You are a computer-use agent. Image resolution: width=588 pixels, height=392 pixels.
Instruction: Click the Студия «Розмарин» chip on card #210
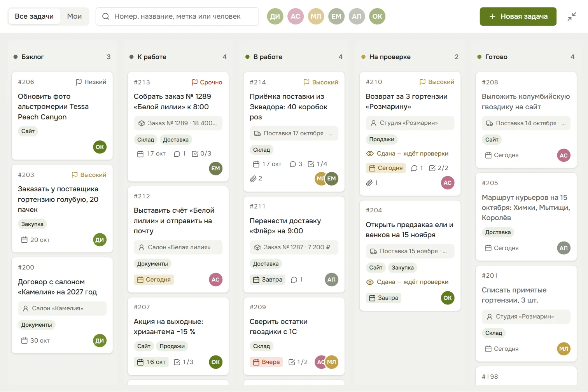[x=410, y=123]
